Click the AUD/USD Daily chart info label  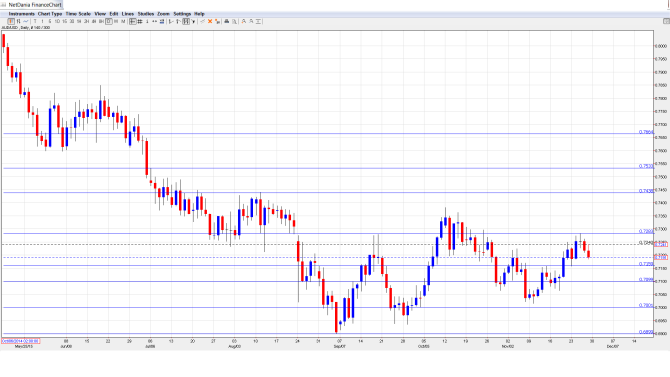click(x=26, y=27)
